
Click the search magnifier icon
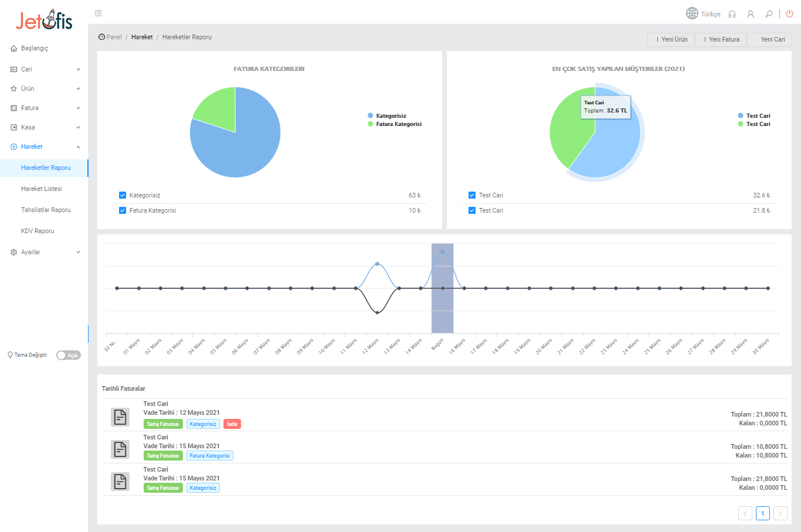(x=768, y=14)
